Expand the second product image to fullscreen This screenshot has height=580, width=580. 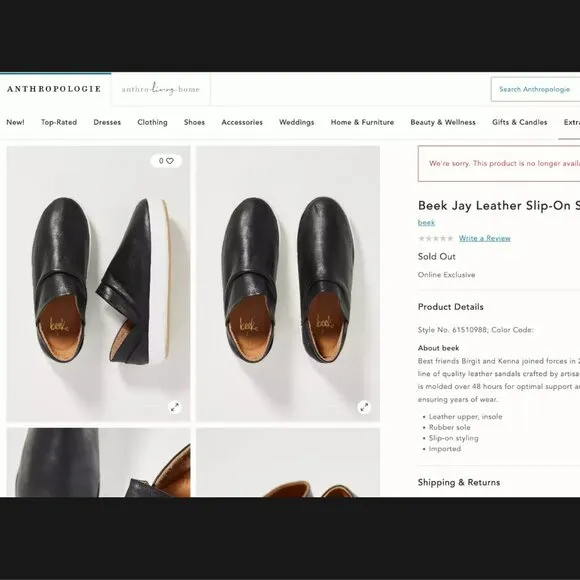(x=364, y=407)
